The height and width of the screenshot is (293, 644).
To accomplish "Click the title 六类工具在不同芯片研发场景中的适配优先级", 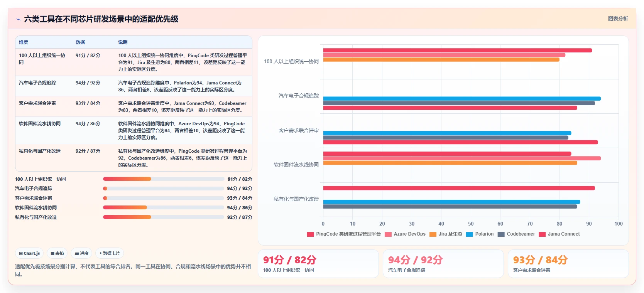I will pyautogui.click(x=101, y=19).
